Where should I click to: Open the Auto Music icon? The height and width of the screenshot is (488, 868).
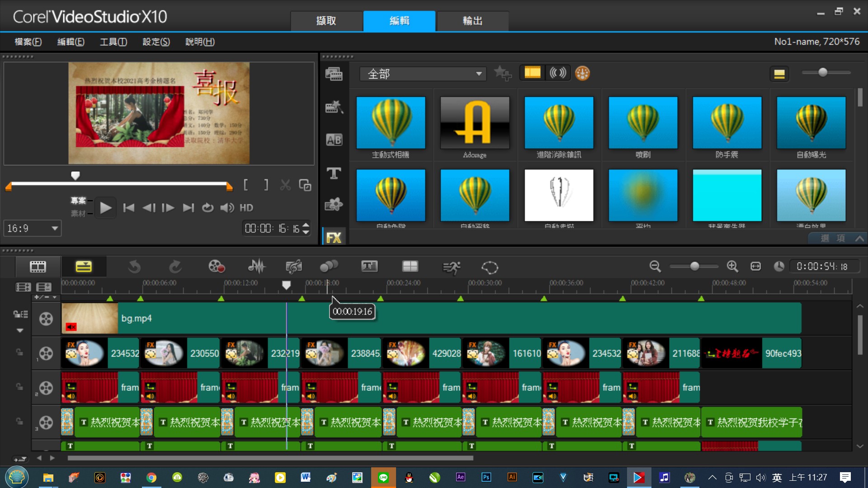(x=294, y=267)
